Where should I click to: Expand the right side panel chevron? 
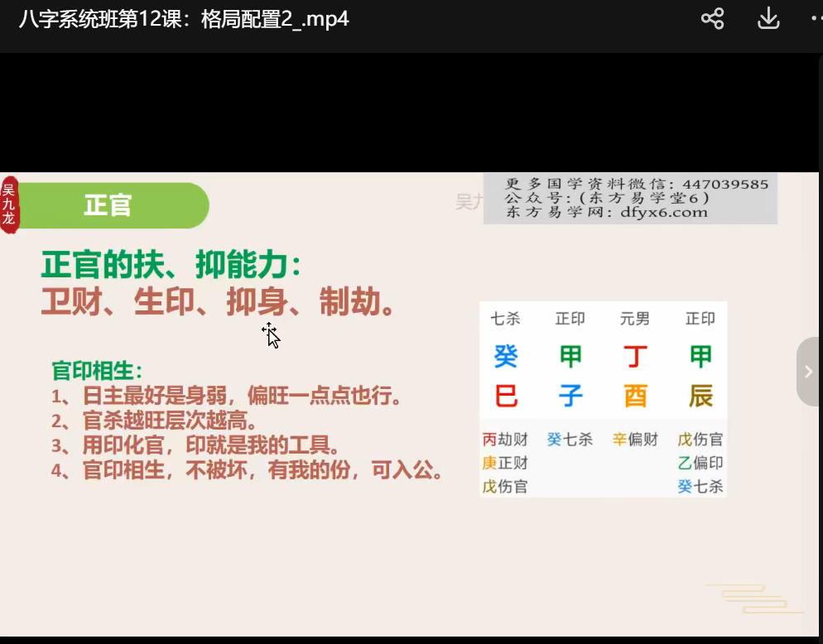(x=808, y=372)
